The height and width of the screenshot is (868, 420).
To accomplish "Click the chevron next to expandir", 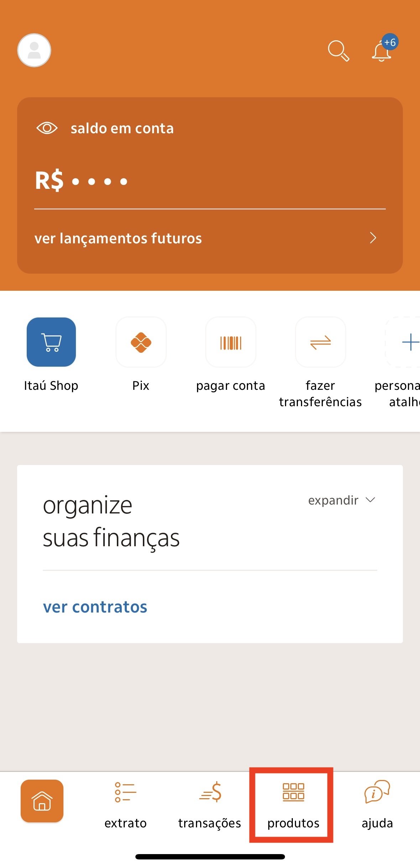I will [x=370, y=500].
